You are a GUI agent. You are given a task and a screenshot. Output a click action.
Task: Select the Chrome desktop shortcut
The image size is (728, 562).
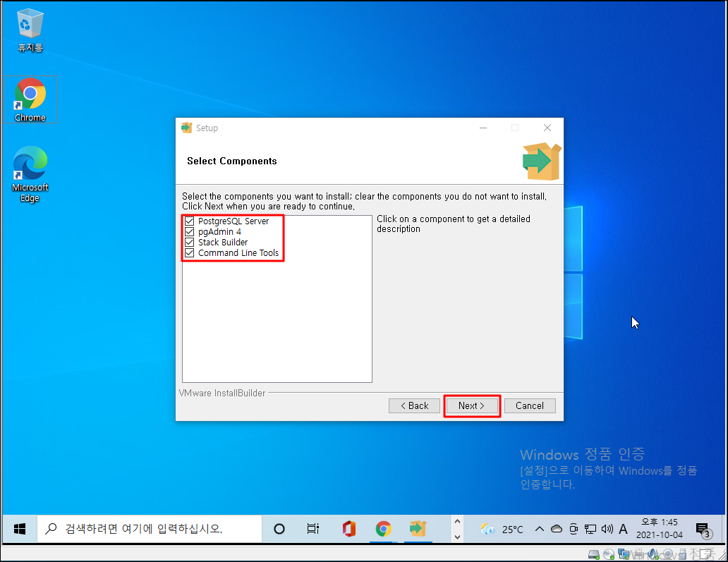pos(30,99)
